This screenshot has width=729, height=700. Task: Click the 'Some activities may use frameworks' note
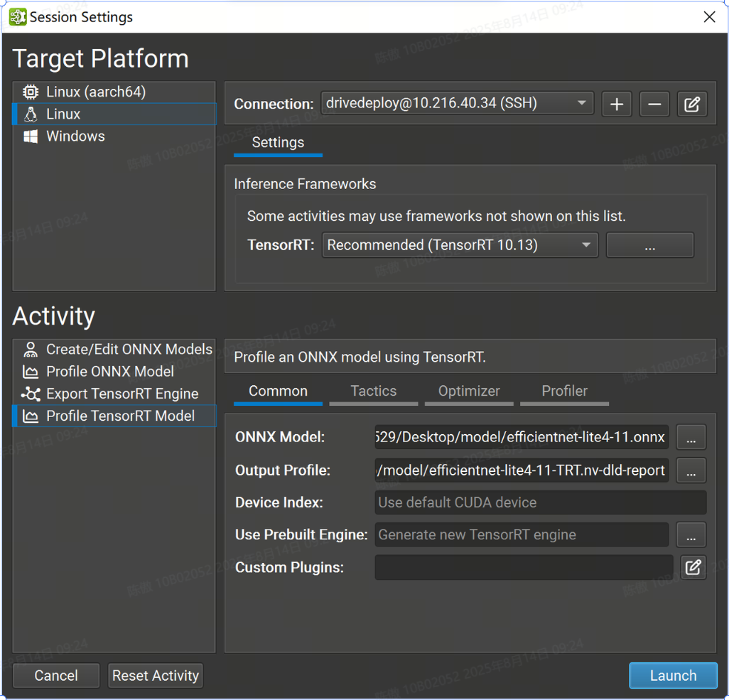click(x=436, y=216)
